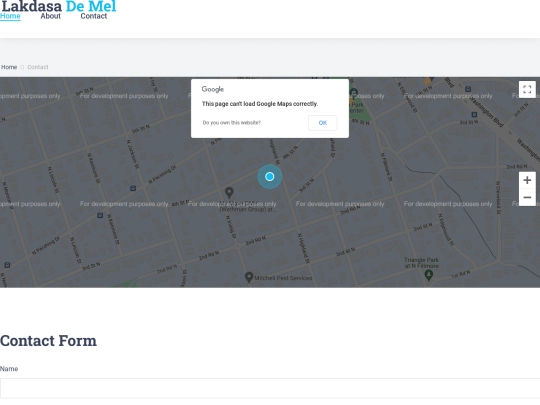Go to Home via the breadcrumb

click(x=9, y=67)
